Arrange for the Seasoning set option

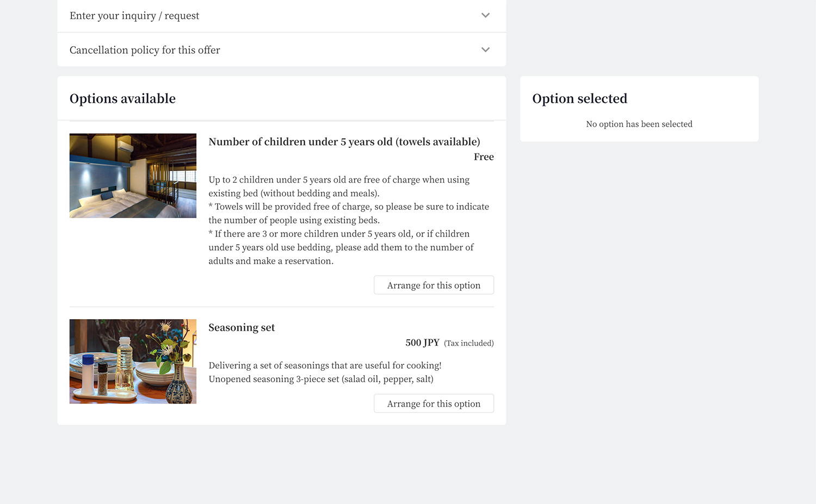pos(434,403)
